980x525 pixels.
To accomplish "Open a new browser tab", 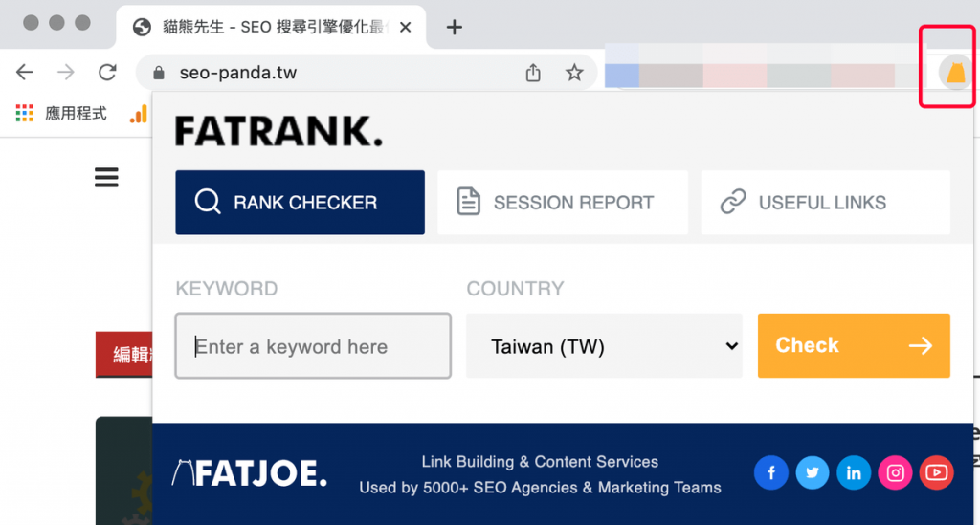I will click(455, 27).
